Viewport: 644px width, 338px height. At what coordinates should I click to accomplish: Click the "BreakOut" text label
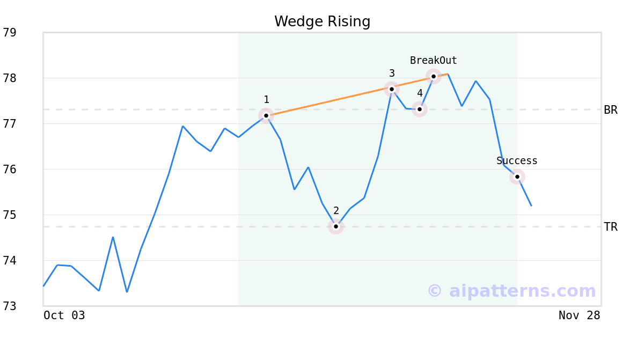click(433, 61)
